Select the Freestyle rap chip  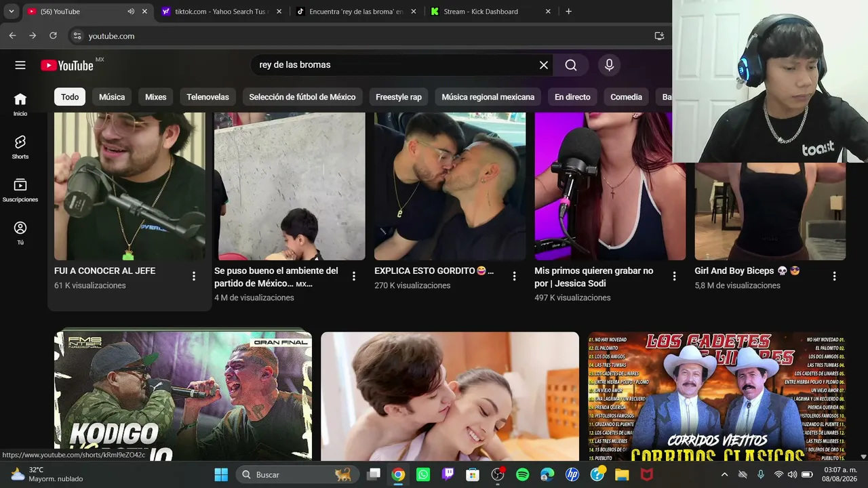(x=399, y=97)
